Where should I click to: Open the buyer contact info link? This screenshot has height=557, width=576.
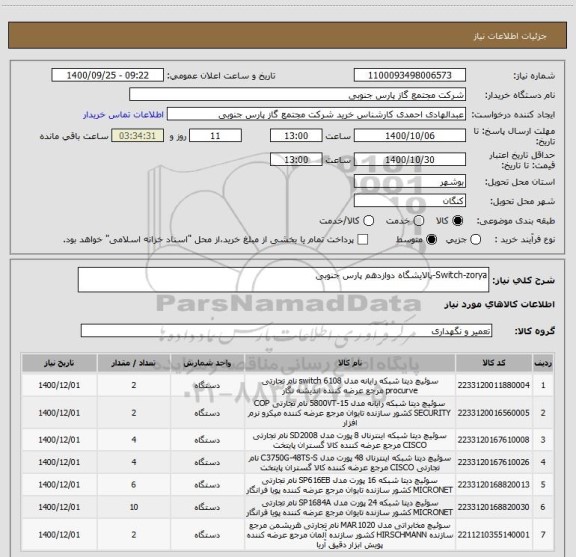coord(123,115)
